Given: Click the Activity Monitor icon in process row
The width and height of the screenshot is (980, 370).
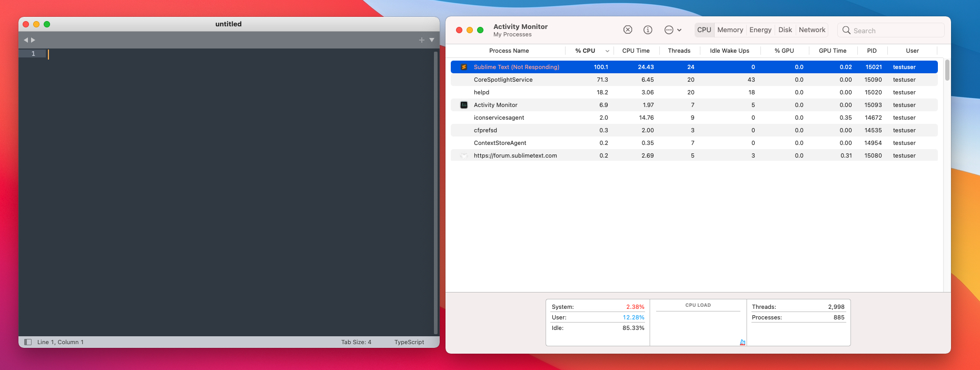Looking at the screenshot, I should point(464,105).
